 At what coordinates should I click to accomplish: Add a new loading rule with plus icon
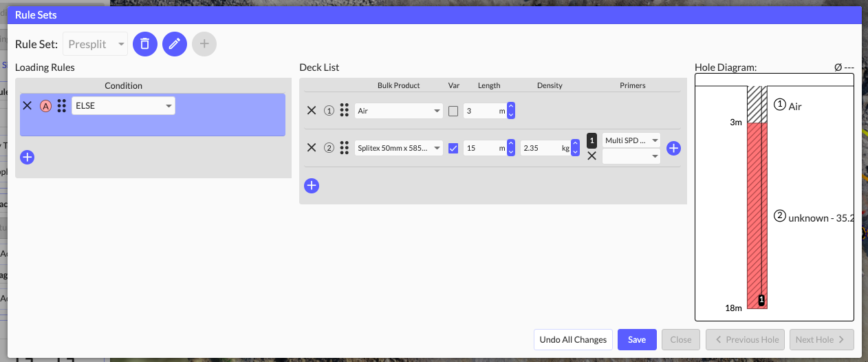pyautogui.click(x=28, y=157)
